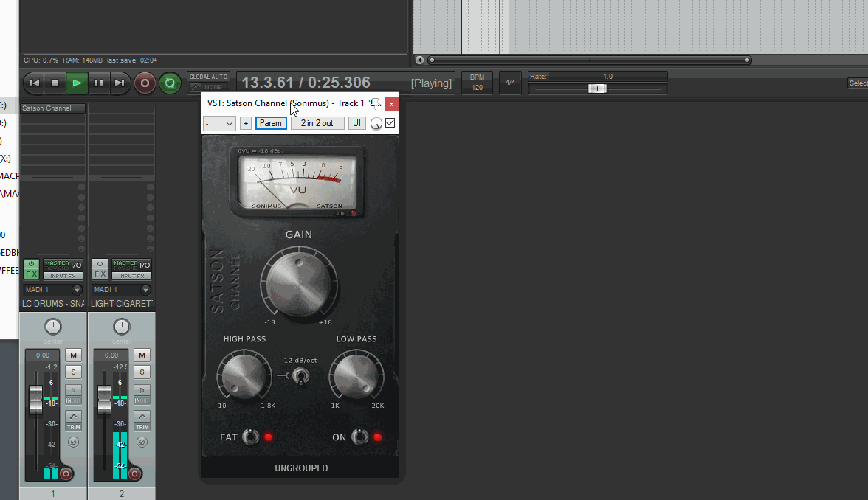Stop playback with the transport Stop button
The image size is (868, 500).
tap(55, 83)
